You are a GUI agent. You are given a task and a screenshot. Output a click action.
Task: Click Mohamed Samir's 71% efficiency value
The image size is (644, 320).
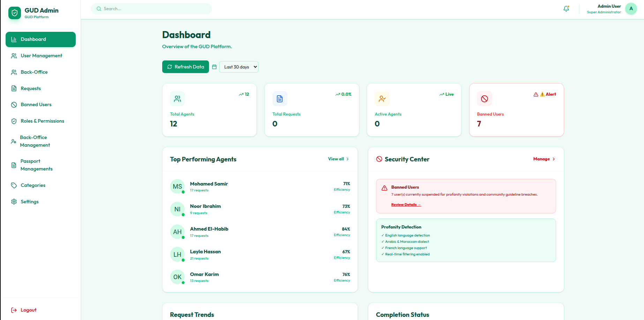(346, 184)
